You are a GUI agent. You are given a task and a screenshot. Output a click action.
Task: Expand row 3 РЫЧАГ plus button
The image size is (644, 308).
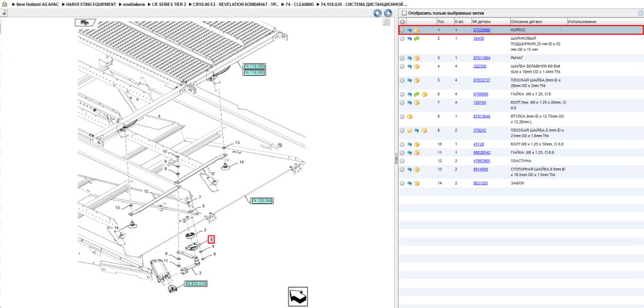pyautogui.click(x=402, y=59)
